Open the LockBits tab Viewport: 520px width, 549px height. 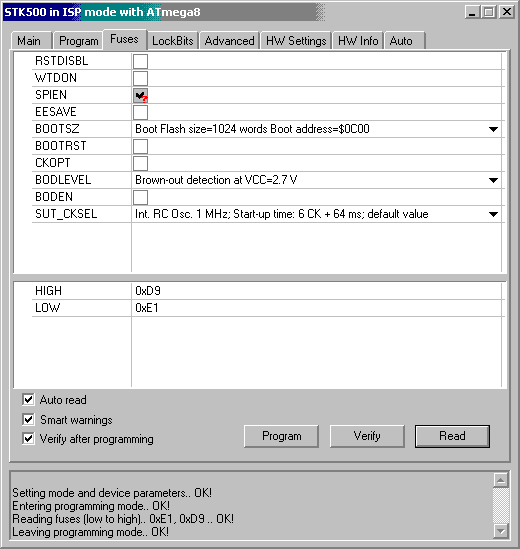pos(173,41)
